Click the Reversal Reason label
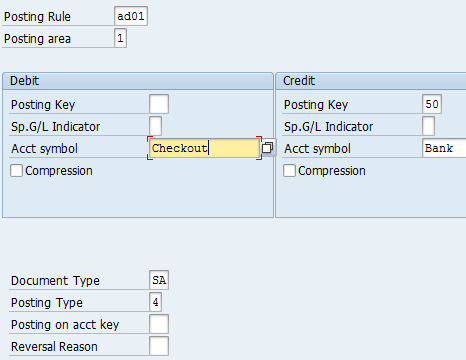Viewport: 466px width, 360px height. coord(54,347)
